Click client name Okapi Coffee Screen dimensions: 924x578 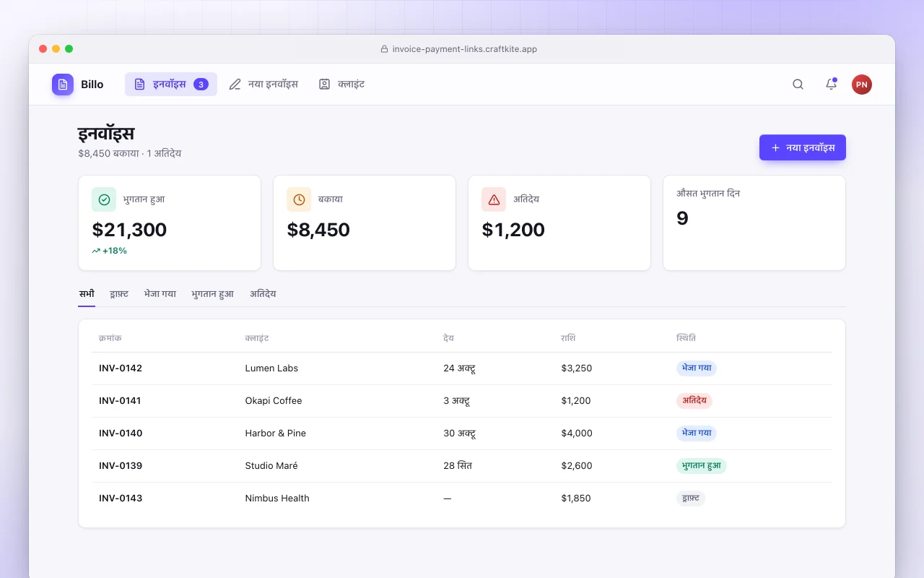click(274, 401)
